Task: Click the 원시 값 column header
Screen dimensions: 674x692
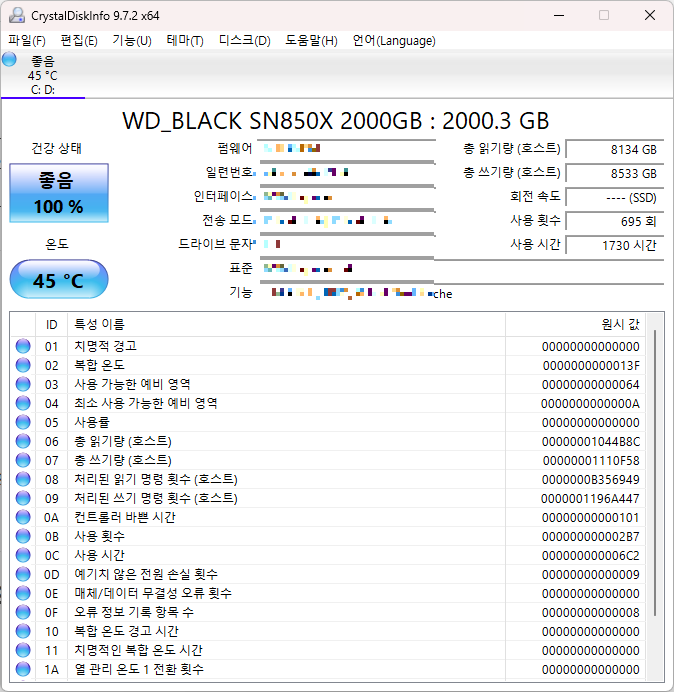Action: pyautogui.click(x=575, y=325)
